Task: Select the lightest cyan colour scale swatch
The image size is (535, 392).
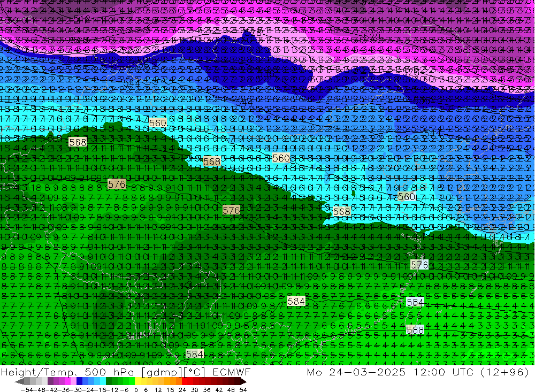Action: coord(103,381)
